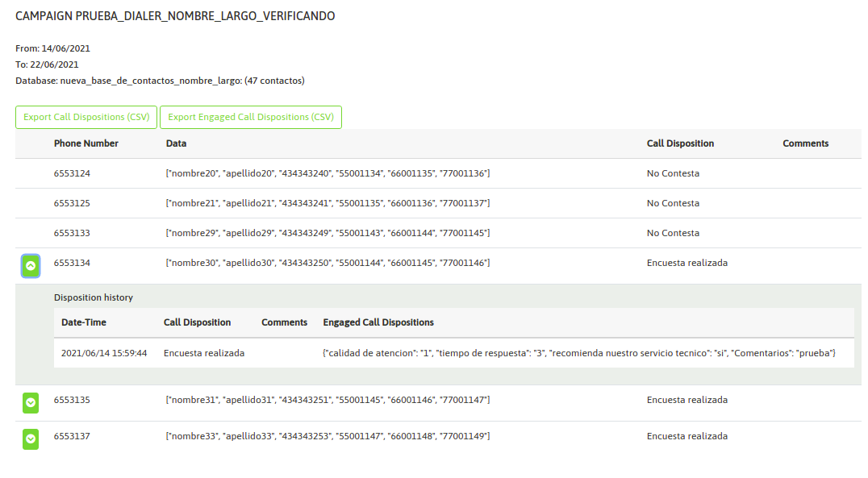This screenshot has height=478, width=868.
Task: Click the Comments column header
Action: 805,143
